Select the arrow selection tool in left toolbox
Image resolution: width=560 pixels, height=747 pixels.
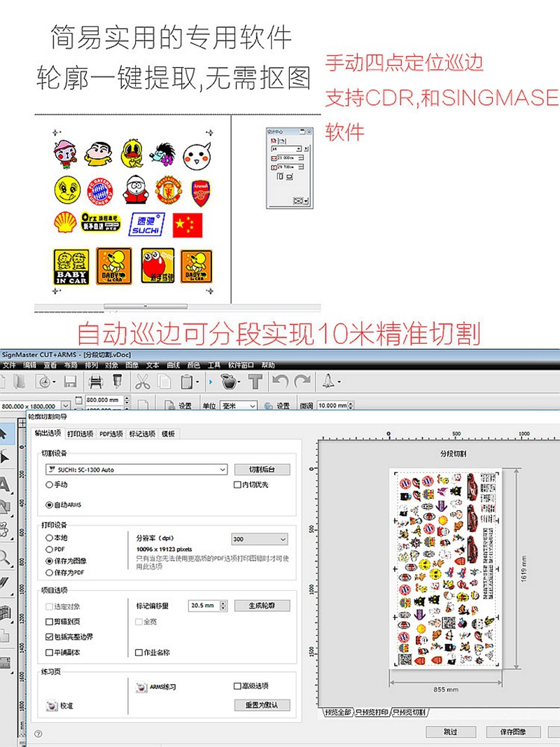(3, 434)
